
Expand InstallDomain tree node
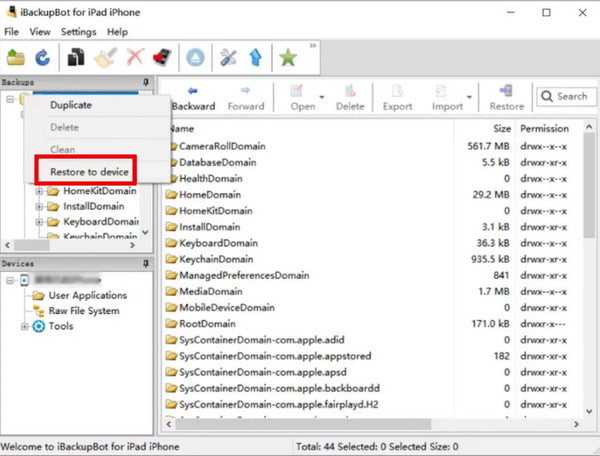click(39, 207)
